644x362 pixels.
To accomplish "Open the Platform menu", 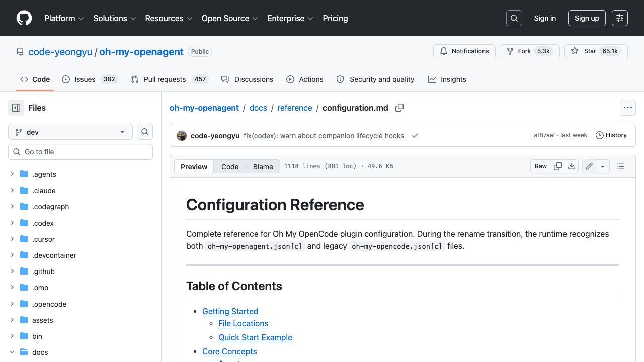I will point(64,18).
